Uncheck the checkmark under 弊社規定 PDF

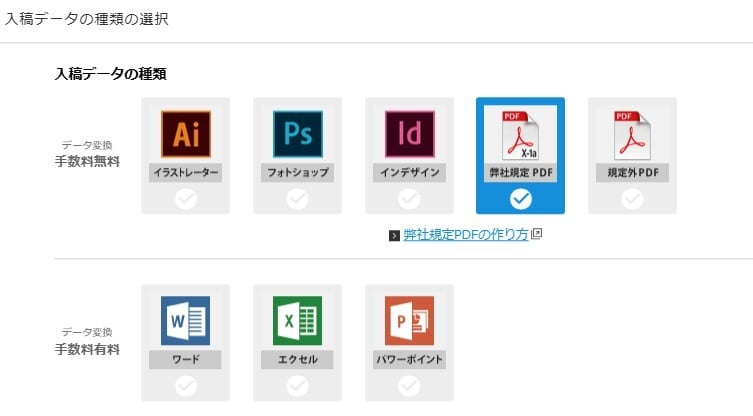coord(521,199)
